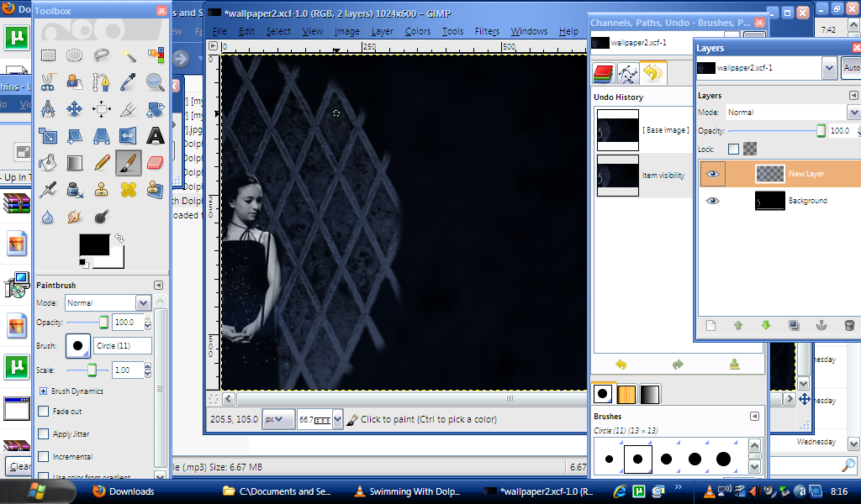Screen dimensions: 861x504
Task: Select the Scissors Select tool
Action: click(48, 82)
